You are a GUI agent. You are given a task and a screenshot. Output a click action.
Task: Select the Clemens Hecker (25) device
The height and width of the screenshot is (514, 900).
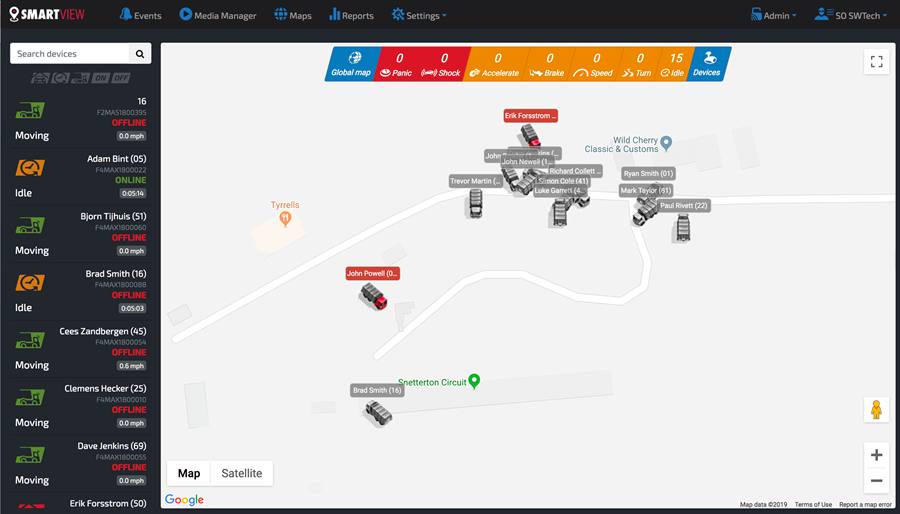[80, 406]
